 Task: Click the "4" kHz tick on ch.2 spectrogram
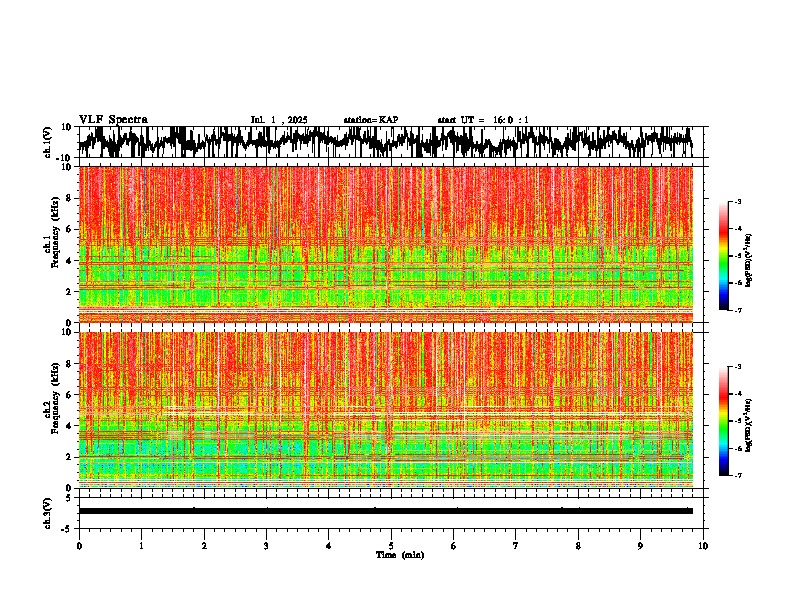coord(69,426)
